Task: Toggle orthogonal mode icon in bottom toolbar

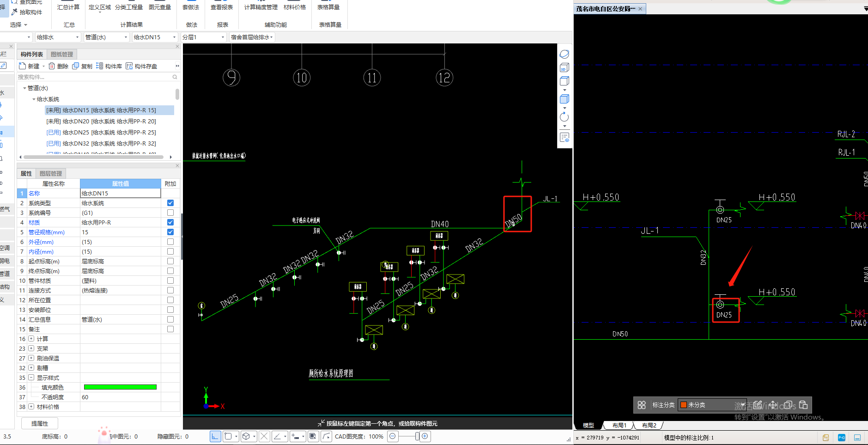Action: tap(215, 436)
